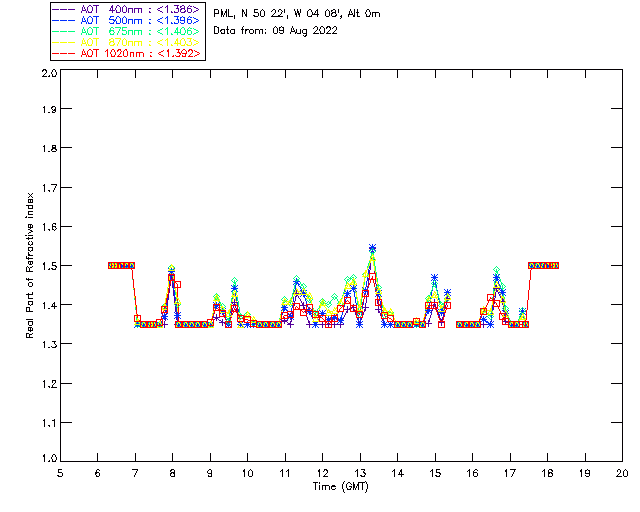Click the y-axis tick label 1.7
The height and width of the screenshot is (512, 640).
49,188
